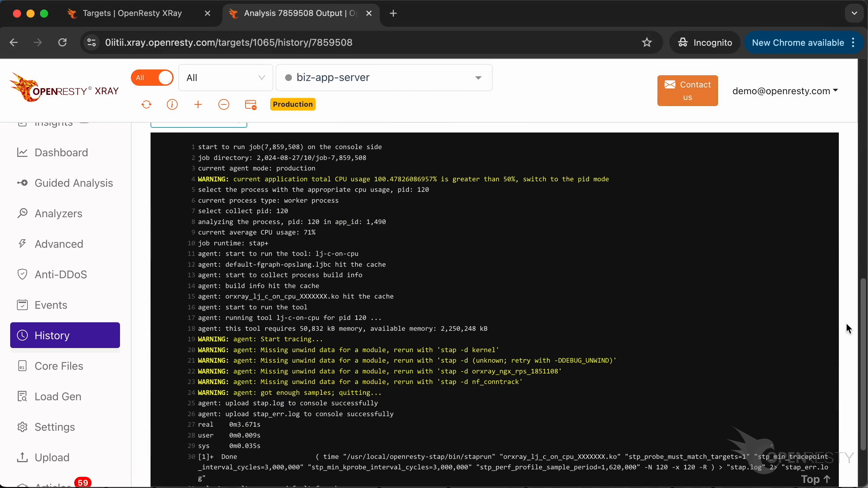The width and height of the screenshot is (868, 488).
Task: Open Core Files in the sidebar
Action: [59, 366]
